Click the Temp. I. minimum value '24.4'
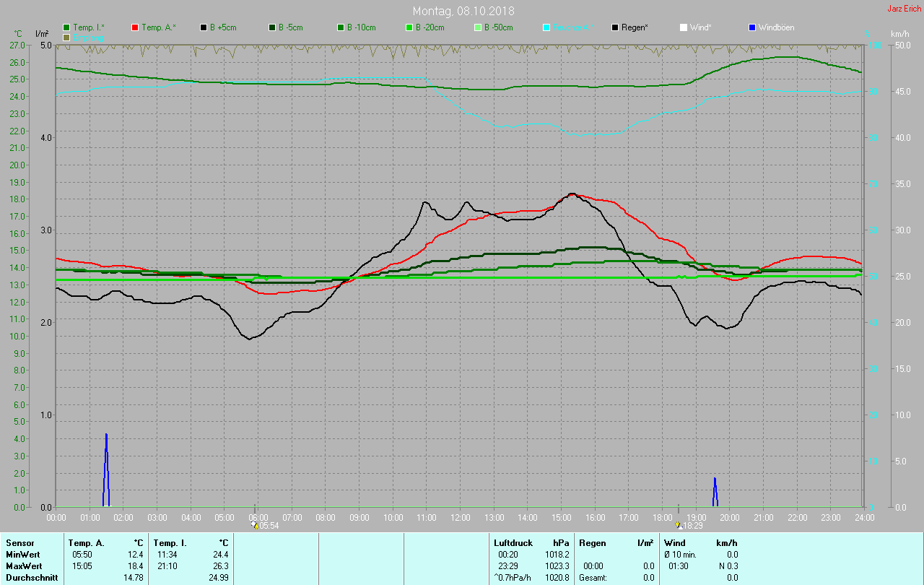Screen dimensions: 924x585 point(220,555)
